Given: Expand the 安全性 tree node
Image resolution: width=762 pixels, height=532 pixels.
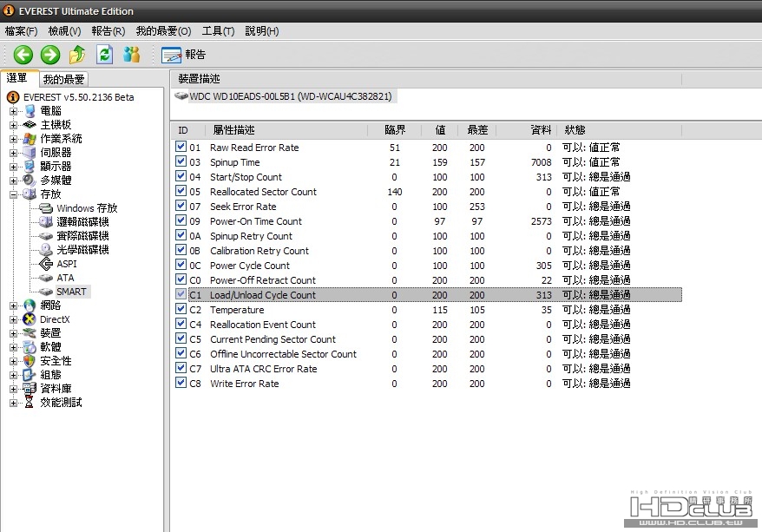Looking at the screenshot, I should (14, 361).
